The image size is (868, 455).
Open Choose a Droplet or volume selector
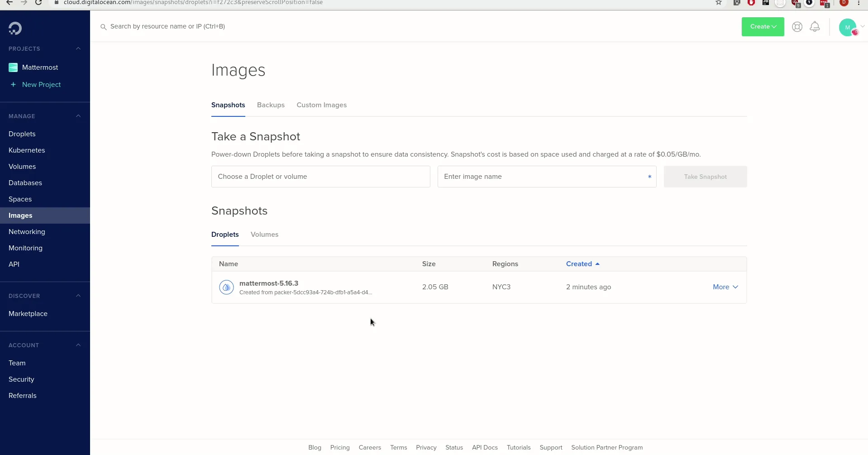[x=320, y=177]
